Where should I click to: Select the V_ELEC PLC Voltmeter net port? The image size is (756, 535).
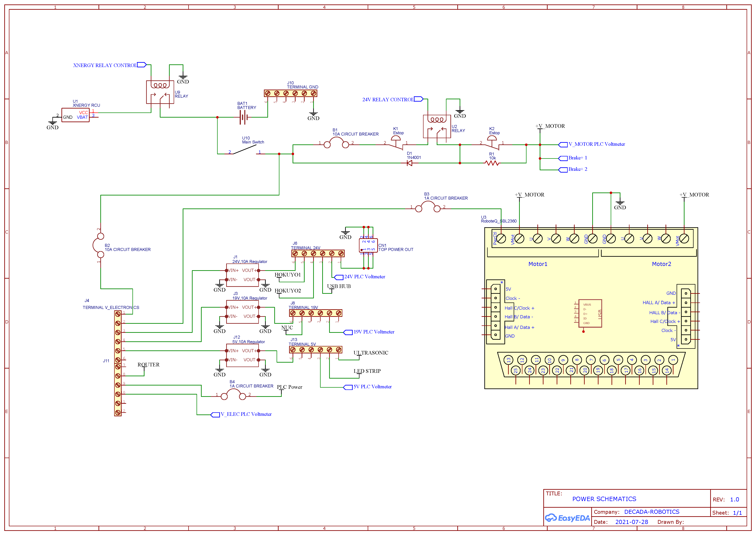click(241, 414)
